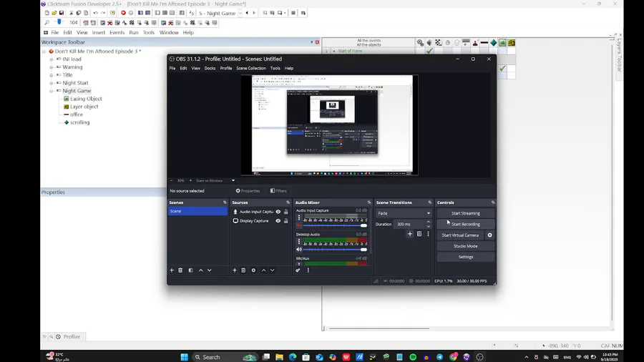Click New file icon in Clickteam toolbar
The height and width of the screenshot is (362, 644).
[47, 13]
